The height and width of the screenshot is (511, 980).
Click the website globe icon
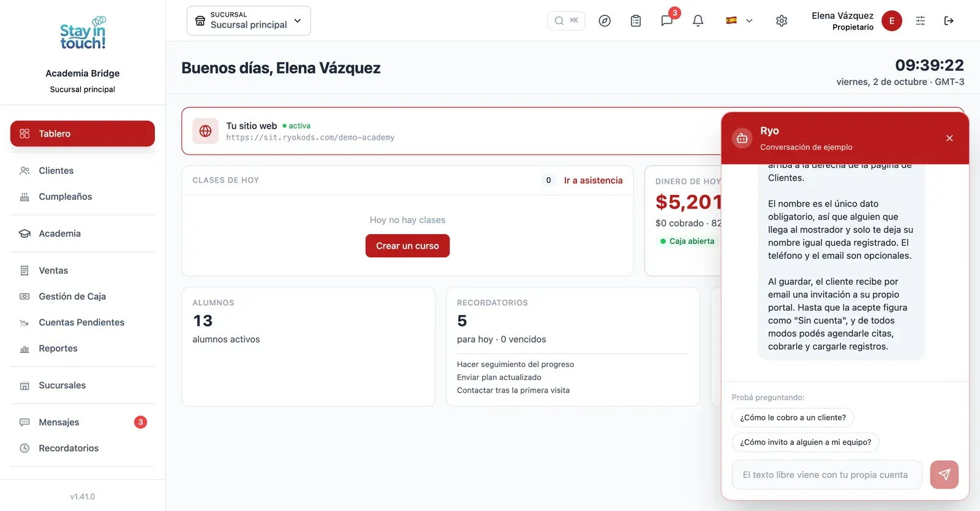205,131
